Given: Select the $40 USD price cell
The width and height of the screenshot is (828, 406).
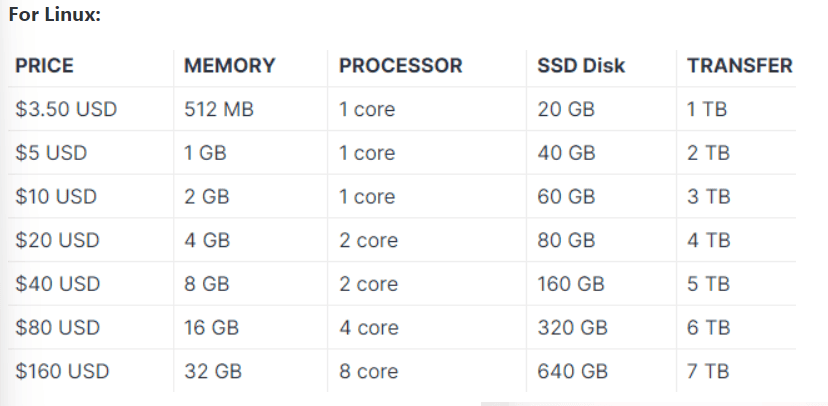Looking at the screenshot, I should tap(58, 284).
